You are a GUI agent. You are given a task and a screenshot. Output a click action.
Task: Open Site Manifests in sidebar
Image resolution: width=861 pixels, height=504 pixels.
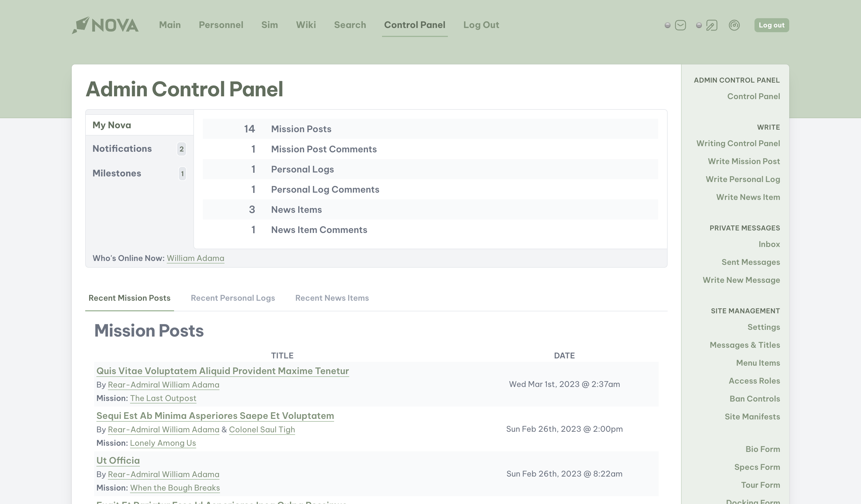[x=752, y=417]
